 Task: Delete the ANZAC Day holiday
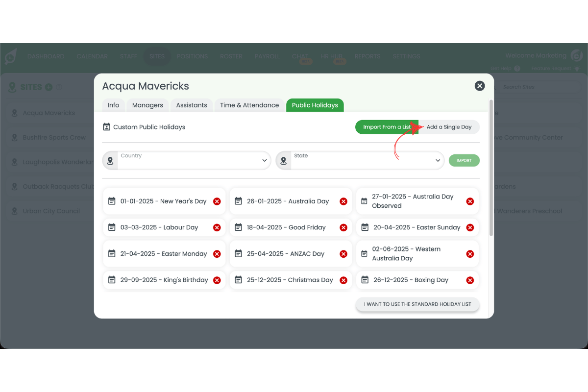coord(343,254)
